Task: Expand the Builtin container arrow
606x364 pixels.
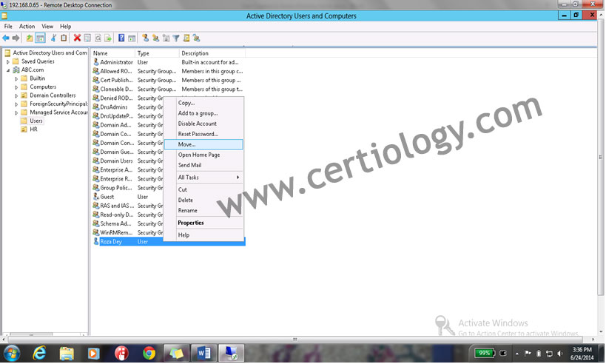Action: pyautogui.click(x=16, y=79)
